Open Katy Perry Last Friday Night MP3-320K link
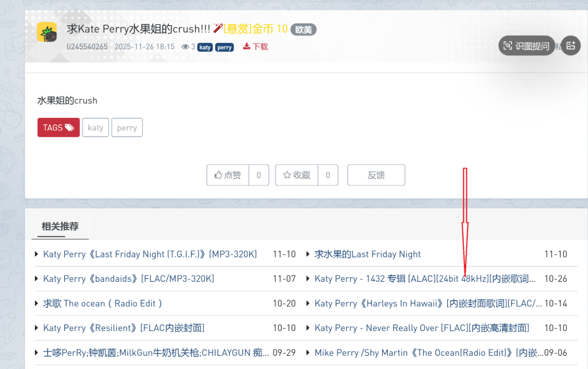This screenshot has height=369, width=588. pyautogui.click(x=150, y=254)
